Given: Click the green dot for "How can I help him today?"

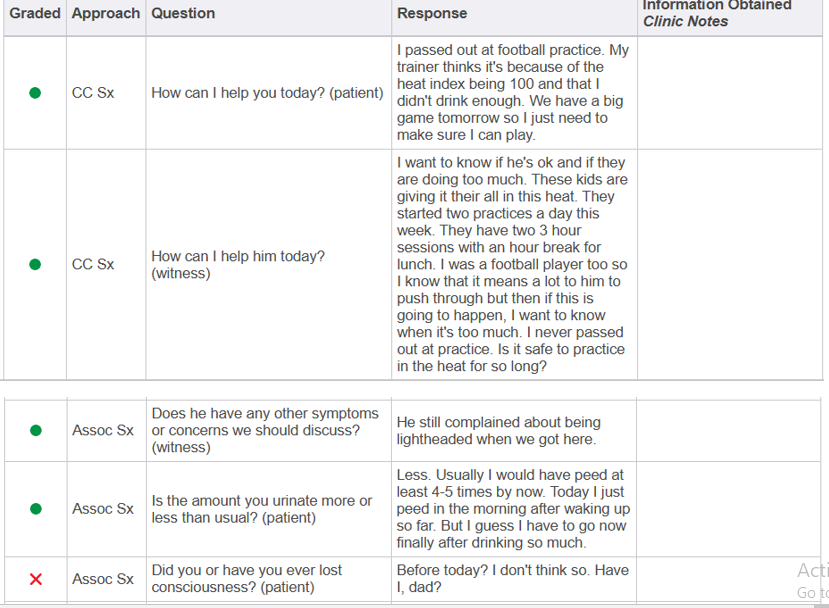Looking at the screenshot, I should coord(35,265).
